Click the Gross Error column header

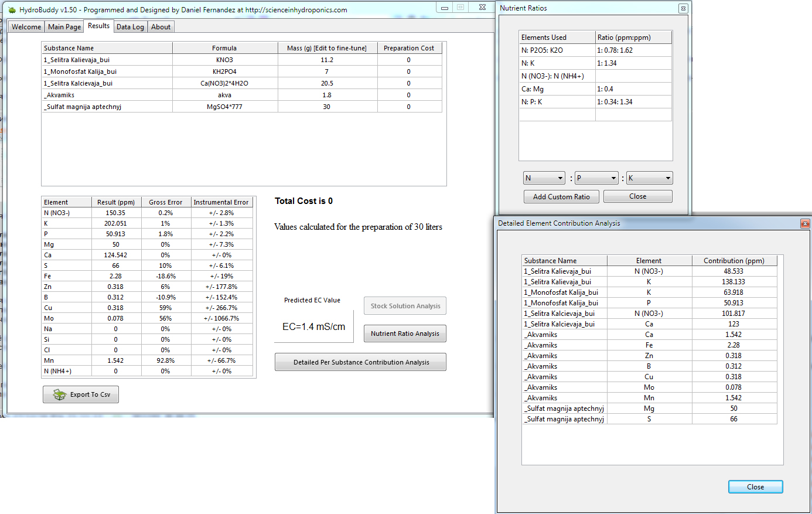(166, 202)
